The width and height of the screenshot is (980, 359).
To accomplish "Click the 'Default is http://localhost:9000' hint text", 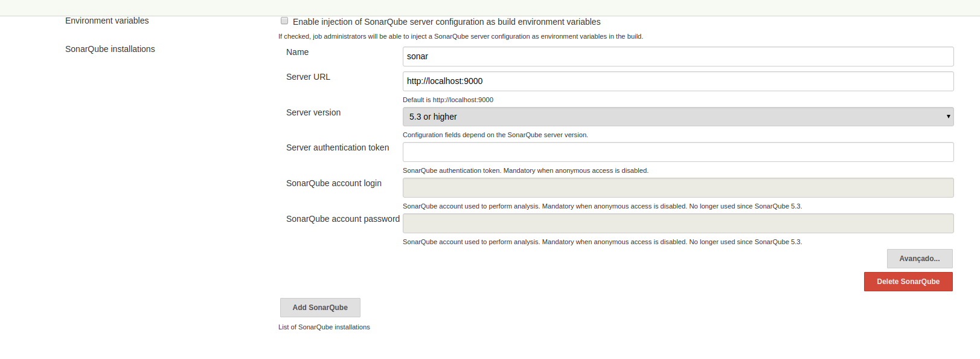I will click(448, 100).
